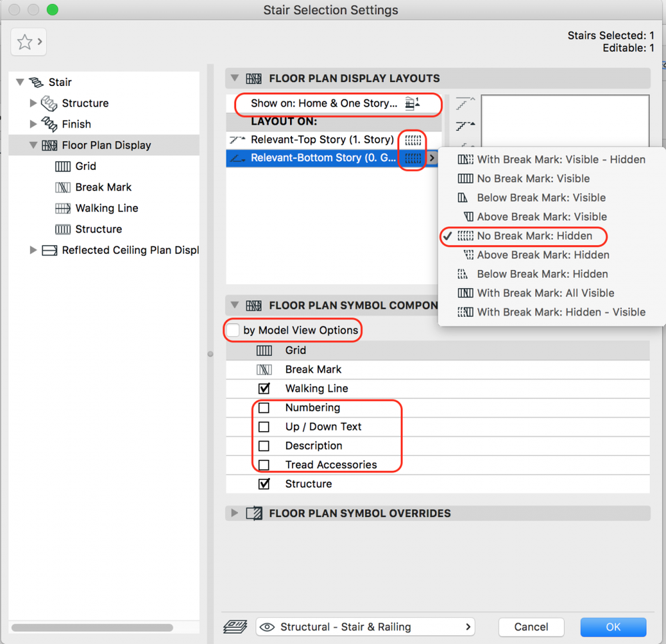Click the panel splitter handle dot
Screen dimensions: 666x644
pyautogui.click(x=210, y=354)
